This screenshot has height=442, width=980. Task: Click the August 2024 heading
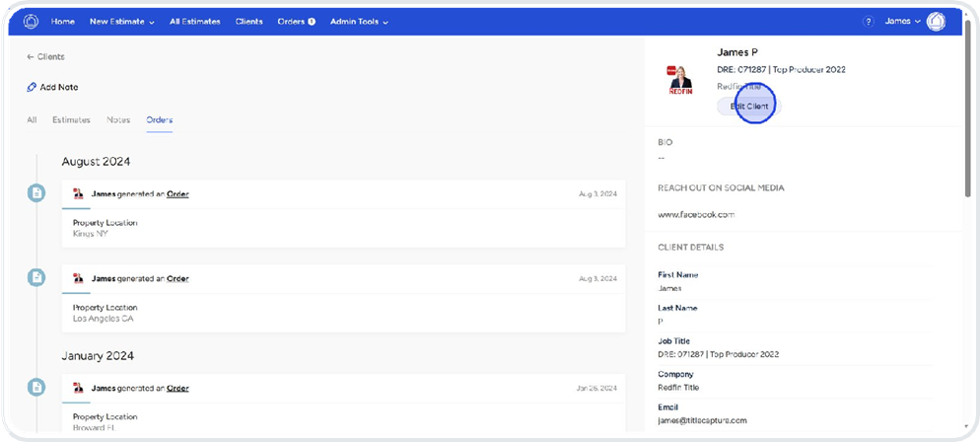(96, 161)
